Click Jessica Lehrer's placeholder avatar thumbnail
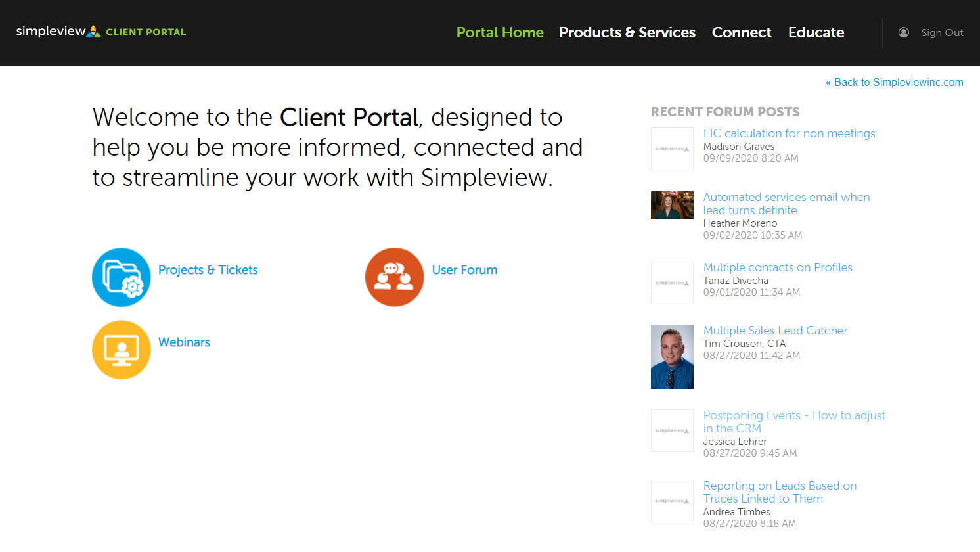This screenshot has width=980, height=552. (x=672, y=430)
